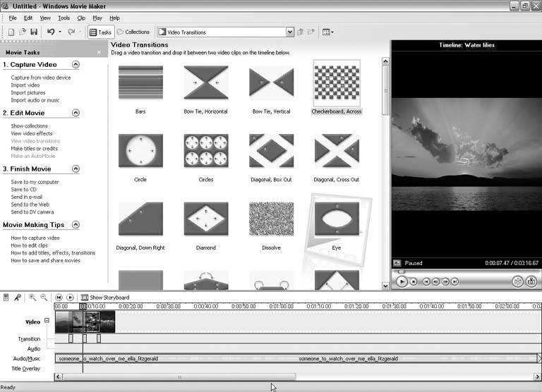
Task: Click Make titles or credits link
Action: click(34, 149)
